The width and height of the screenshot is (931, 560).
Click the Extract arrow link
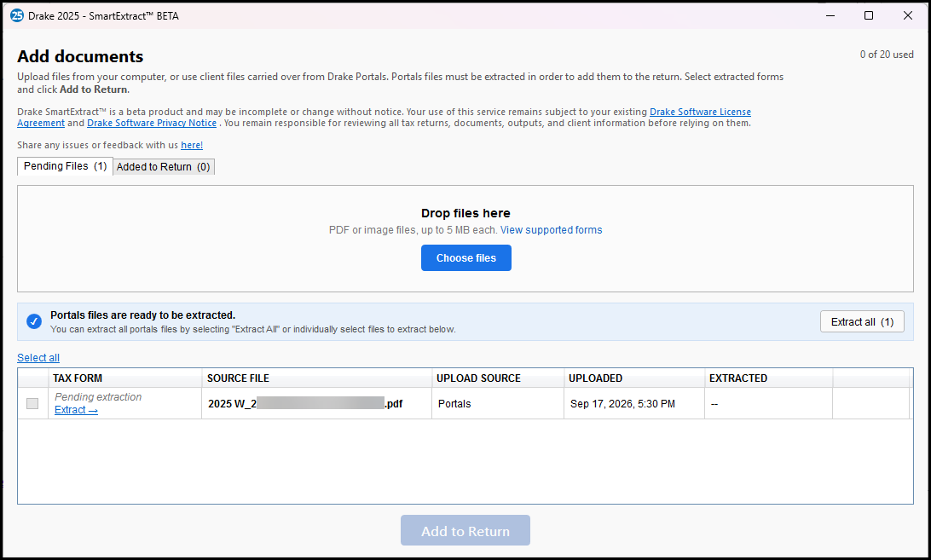(x=76, y=410)
